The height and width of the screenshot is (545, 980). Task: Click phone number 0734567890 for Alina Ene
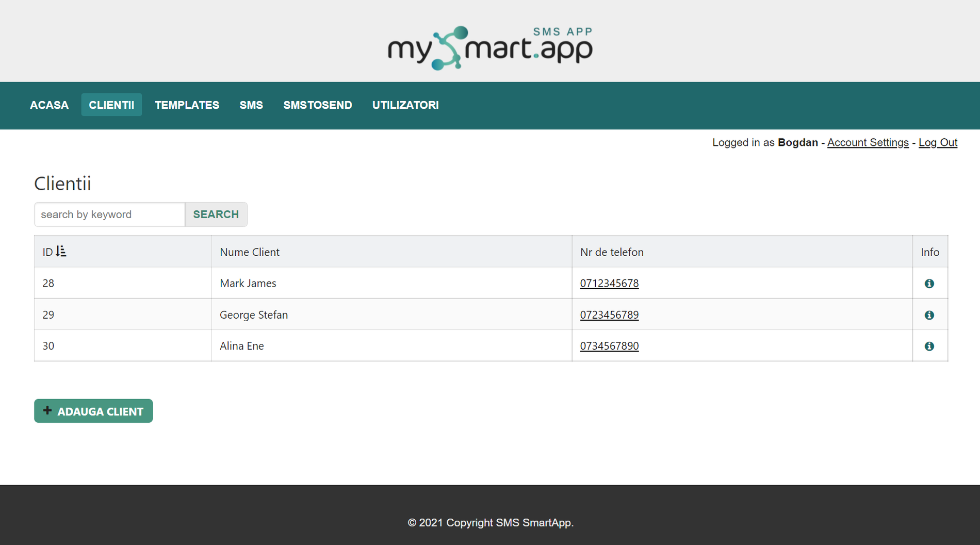coord(609,346)
